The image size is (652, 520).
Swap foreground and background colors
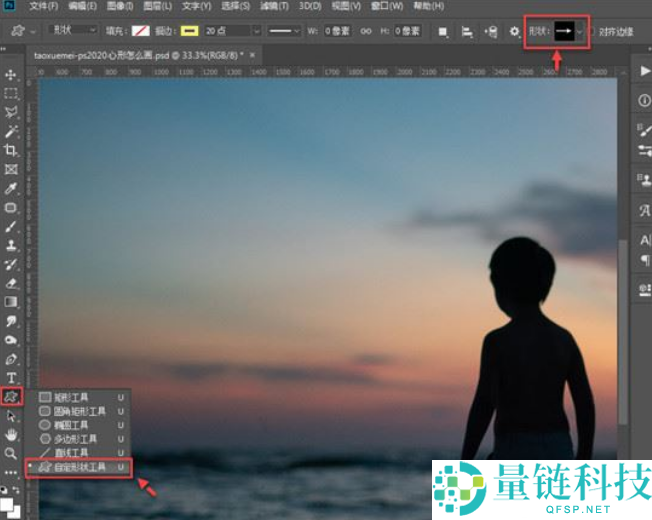pos(16,490)
